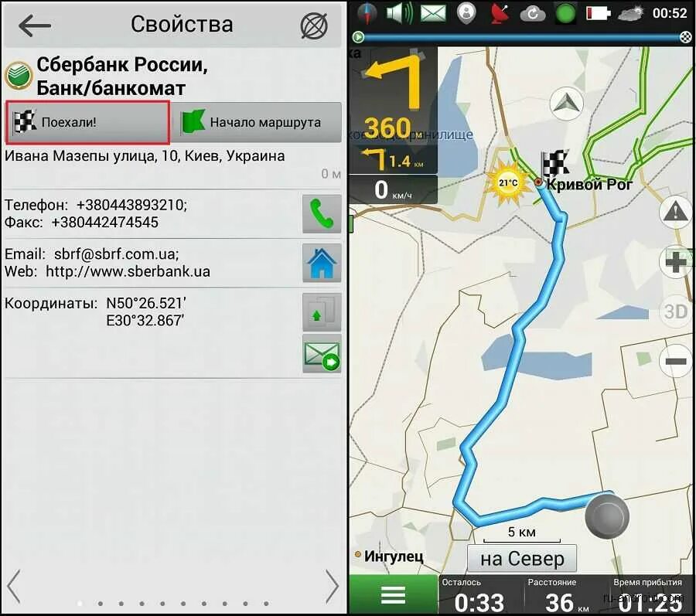Tap the fax number +380442474545
Screen dimensions: 696x616
point(104,222)
